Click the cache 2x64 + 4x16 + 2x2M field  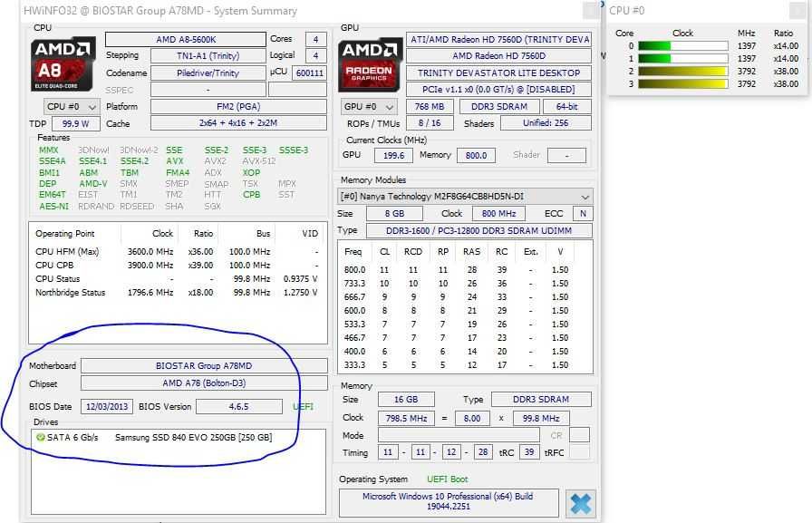(x=238, y=123)
